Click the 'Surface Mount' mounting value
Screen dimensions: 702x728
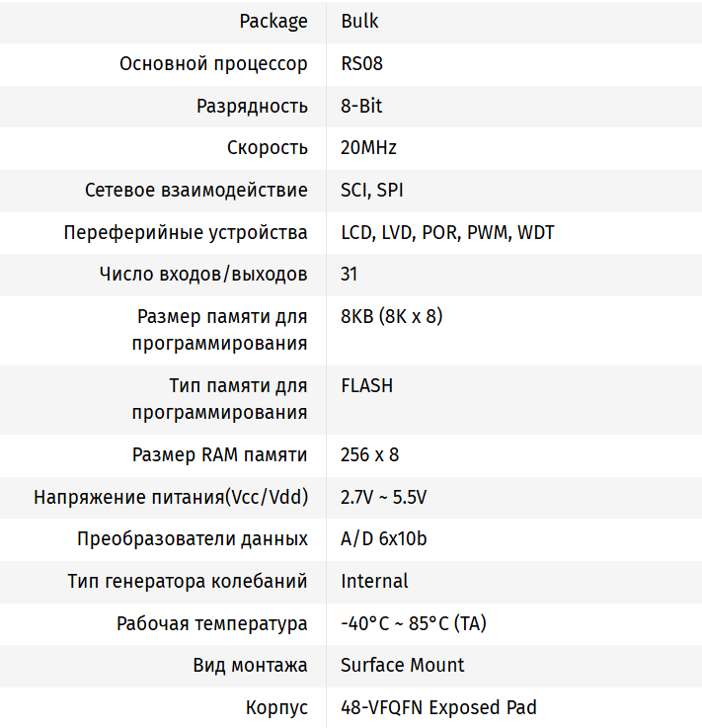pyautogui.click(x=403, y=665)
